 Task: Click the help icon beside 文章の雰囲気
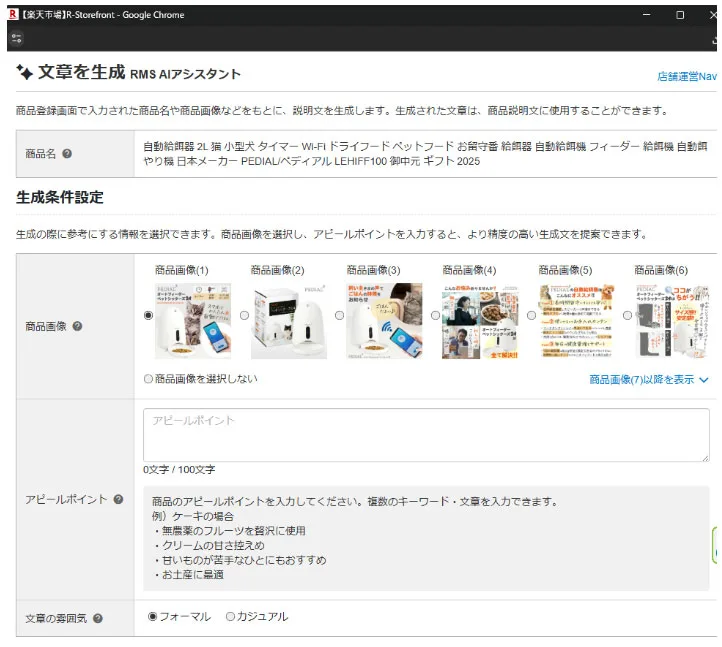coord(98,618)
